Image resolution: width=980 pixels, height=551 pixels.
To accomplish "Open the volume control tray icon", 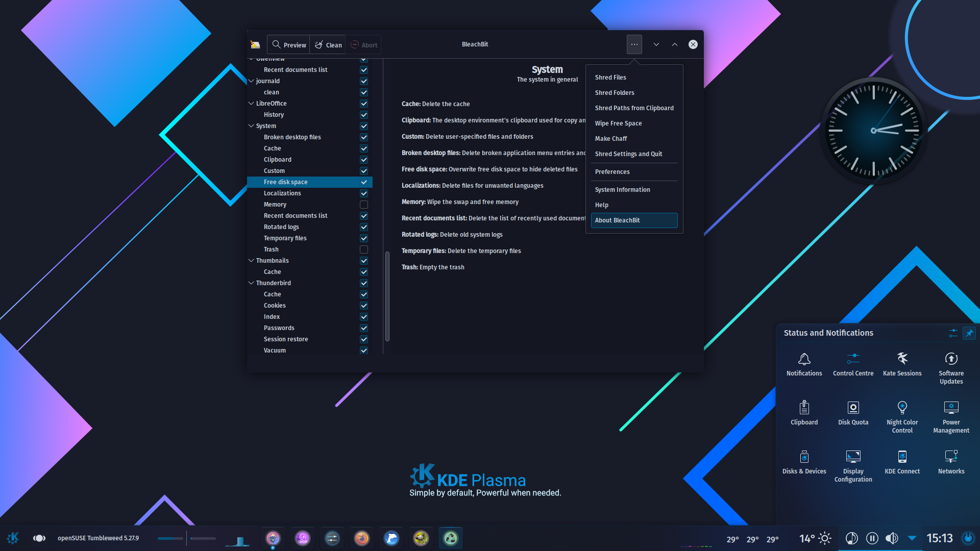I will click(892, 538).
